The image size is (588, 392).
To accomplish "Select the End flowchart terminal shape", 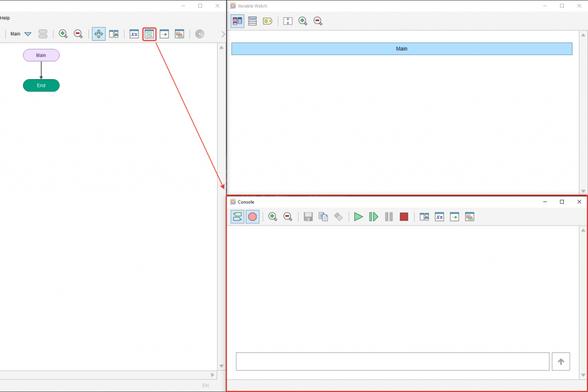I will [x=41, y=86].
